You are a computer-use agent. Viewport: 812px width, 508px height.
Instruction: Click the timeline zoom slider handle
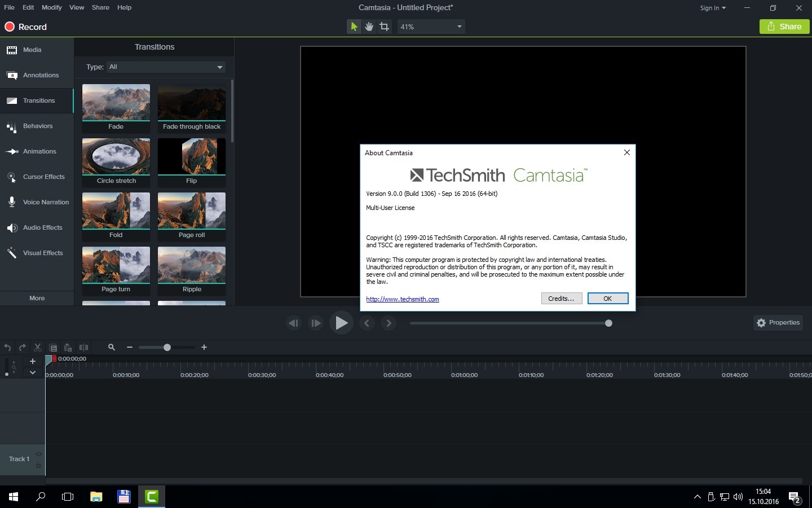click(167, 348)
